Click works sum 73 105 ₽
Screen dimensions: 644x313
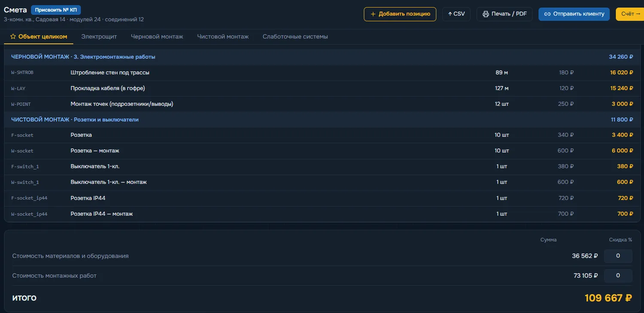click(586, 276)
